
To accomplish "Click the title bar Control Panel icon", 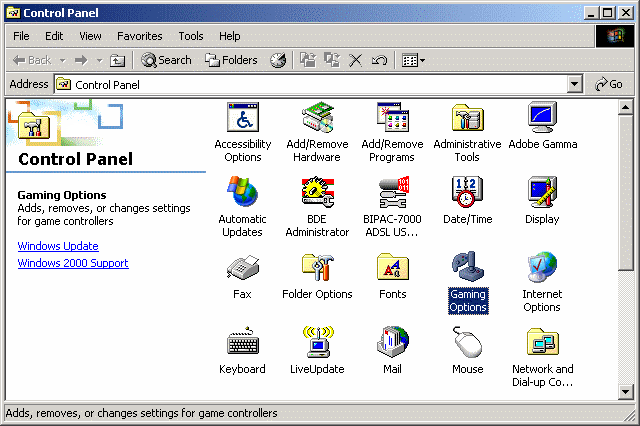I will tap(13, 13).
